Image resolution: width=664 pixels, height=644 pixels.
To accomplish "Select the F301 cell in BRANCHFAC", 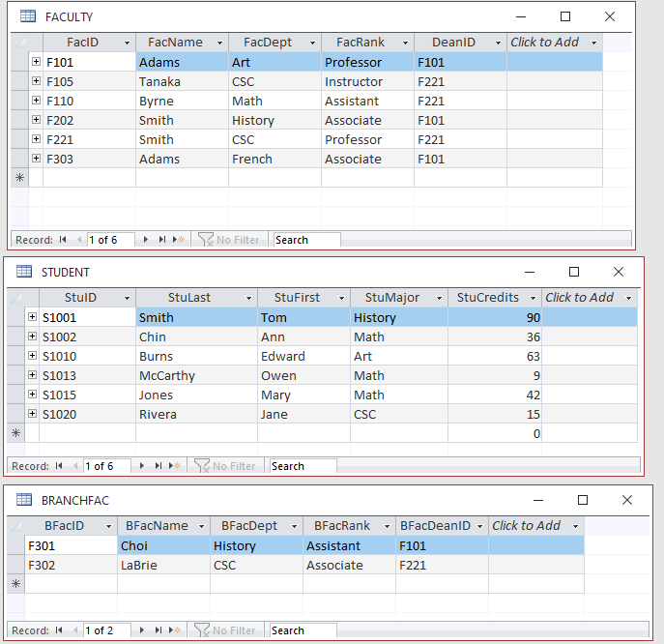I will (x=71, y=545).
